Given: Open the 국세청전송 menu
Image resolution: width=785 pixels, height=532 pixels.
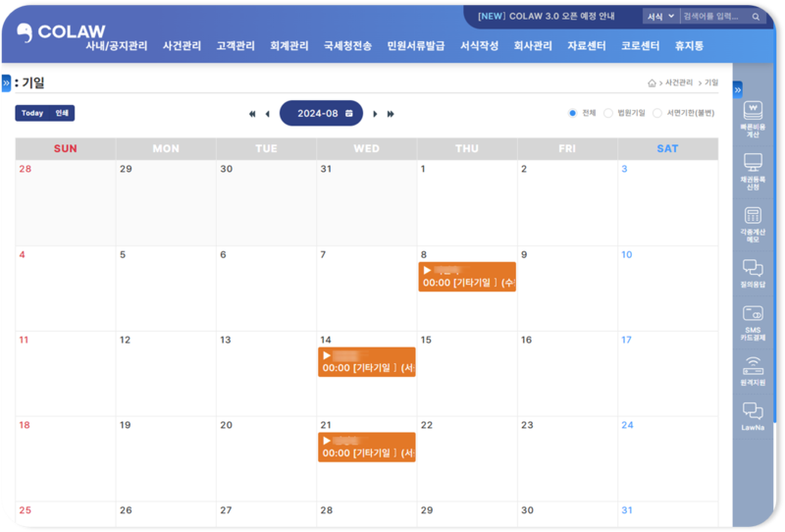Looking at the screenshot, I should [x=347, y=46].
